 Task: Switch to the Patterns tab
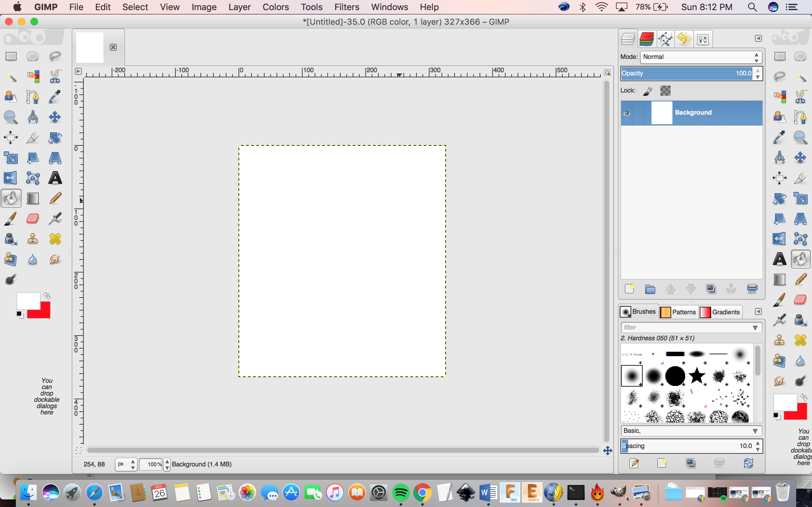point(679,312)
